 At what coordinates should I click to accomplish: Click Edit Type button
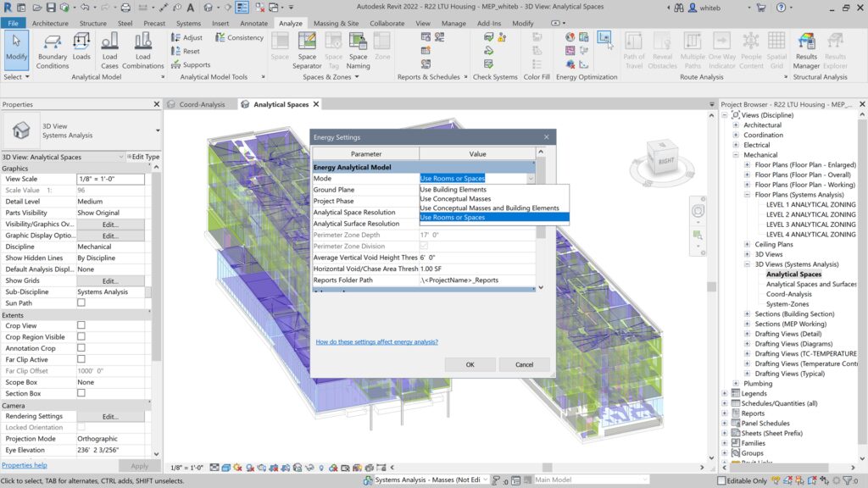142,157
